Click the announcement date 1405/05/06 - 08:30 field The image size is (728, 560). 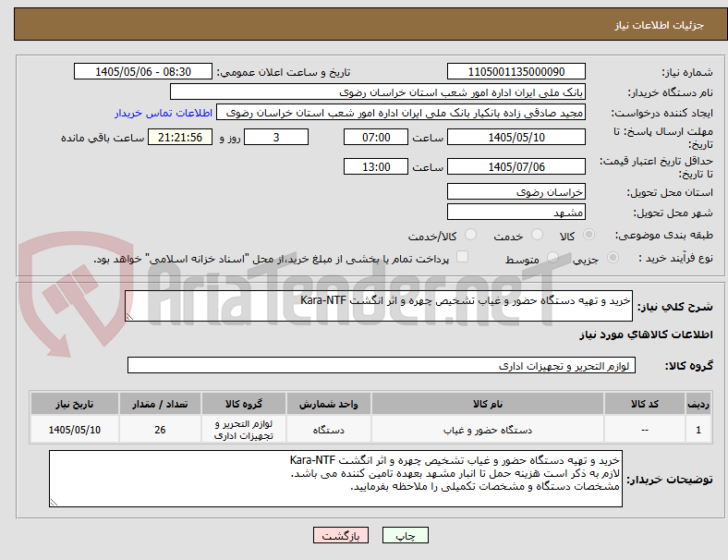[x=143, y=71]
